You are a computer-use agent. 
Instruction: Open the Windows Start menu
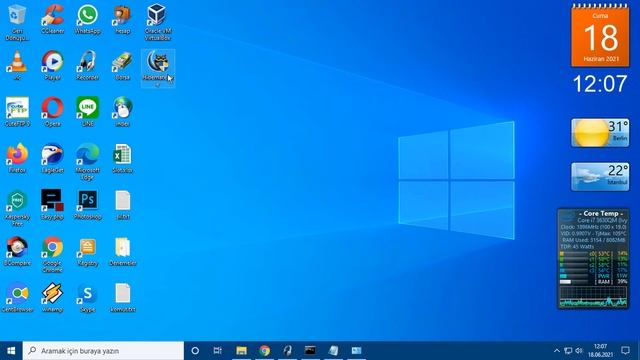tap(11, 351)
